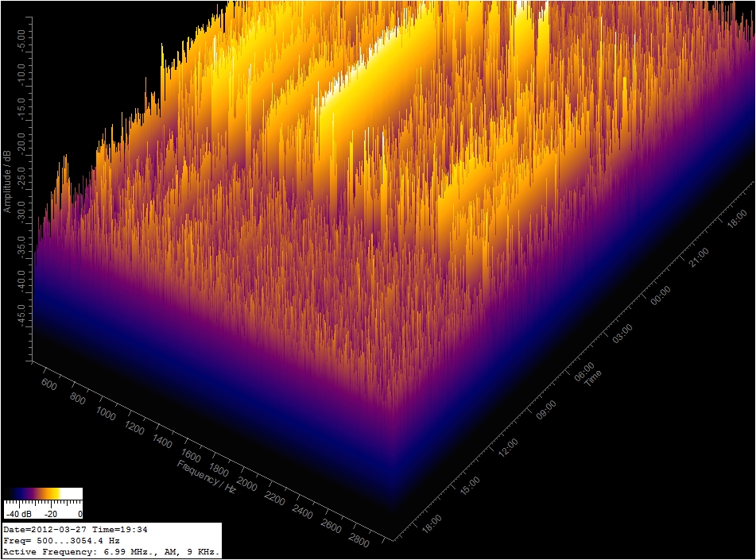Click the 21:00 time axis label

coord(699,257)
